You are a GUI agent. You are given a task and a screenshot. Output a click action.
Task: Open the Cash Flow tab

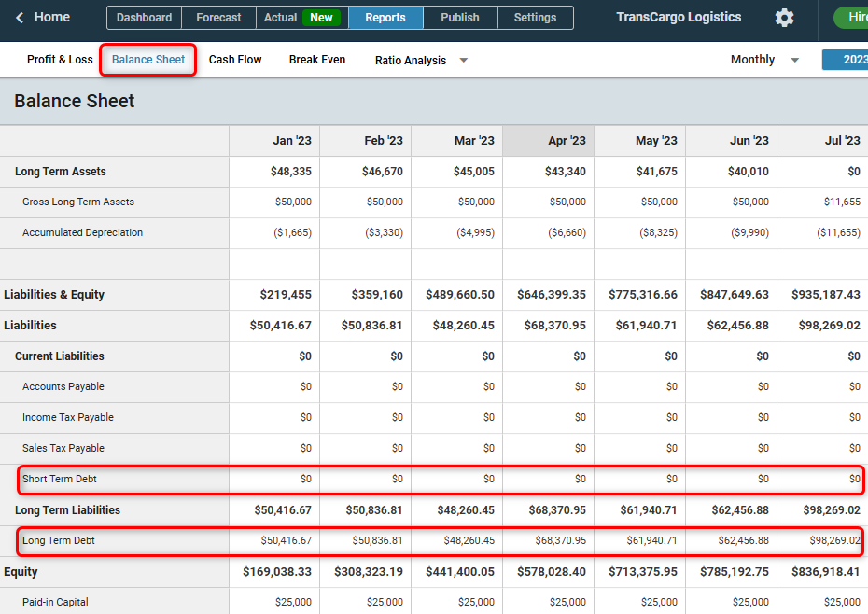[x=235, y=60]
